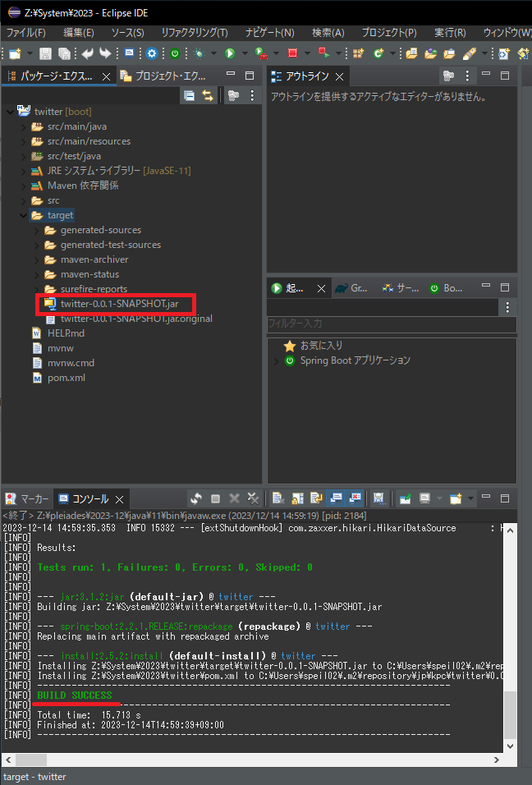This screenshot has width=532, height=785.
Task: Collapse the target folder in tree
Action: click(x=23, y=215)
